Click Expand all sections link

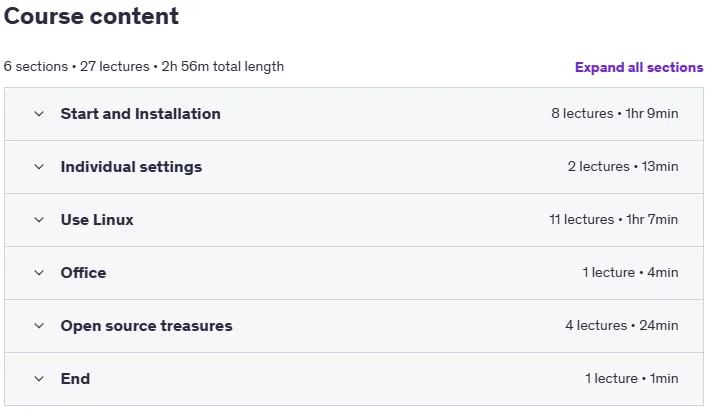tap(639, 67)
